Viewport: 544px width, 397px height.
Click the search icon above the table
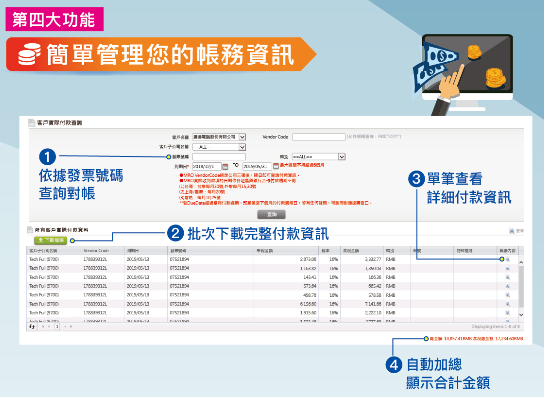click(512, 231)
